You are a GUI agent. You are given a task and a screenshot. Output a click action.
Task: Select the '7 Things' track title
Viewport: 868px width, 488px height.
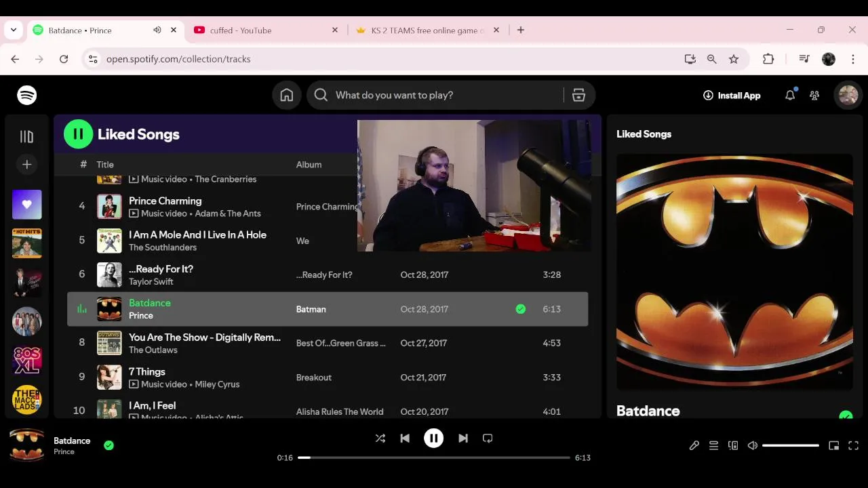coord(147,371)
